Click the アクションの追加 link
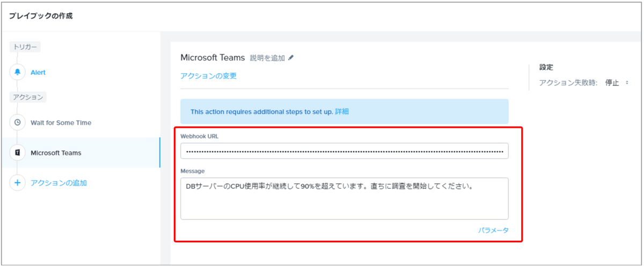 coord(58,183)
